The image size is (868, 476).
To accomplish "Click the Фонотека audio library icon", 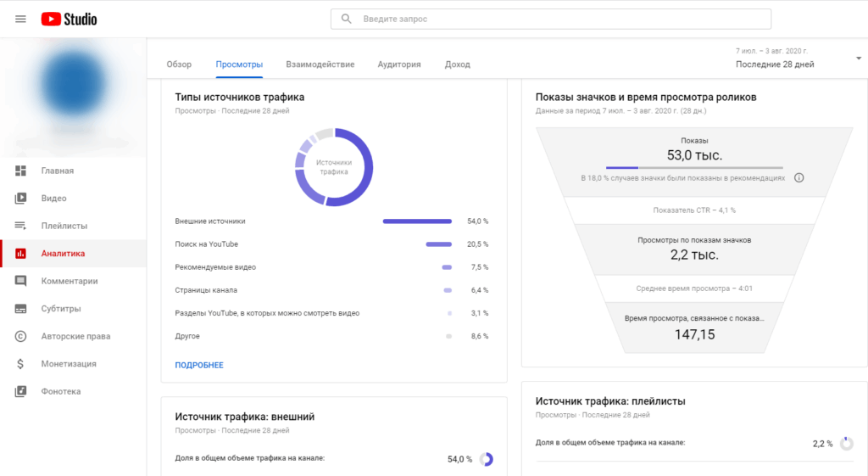I will [20, 391].
